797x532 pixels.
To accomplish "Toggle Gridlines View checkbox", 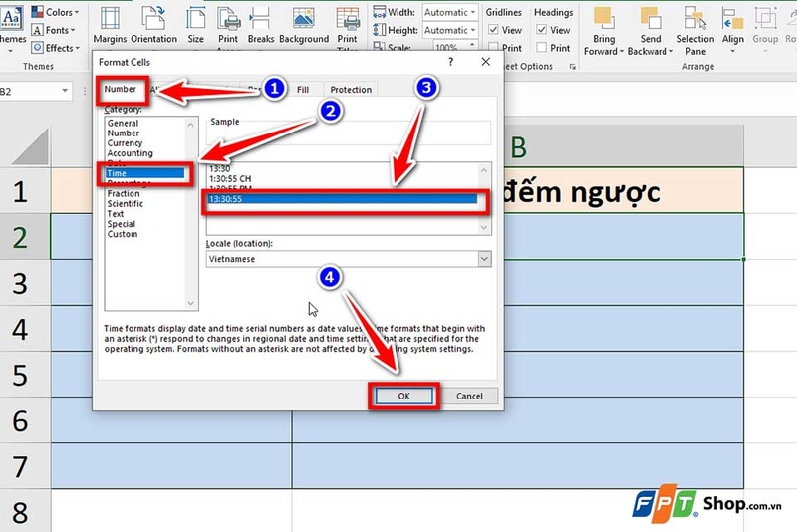I will [493, 30].
